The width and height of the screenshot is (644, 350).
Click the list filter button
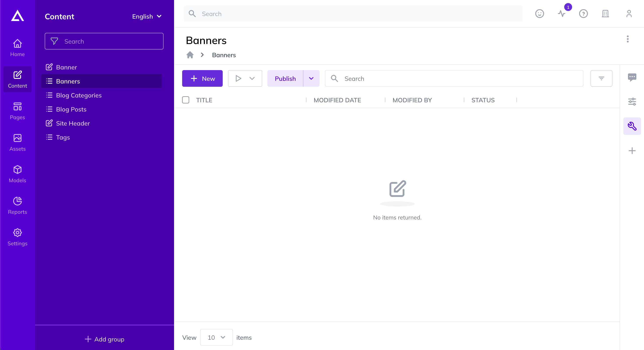point(601,78)
